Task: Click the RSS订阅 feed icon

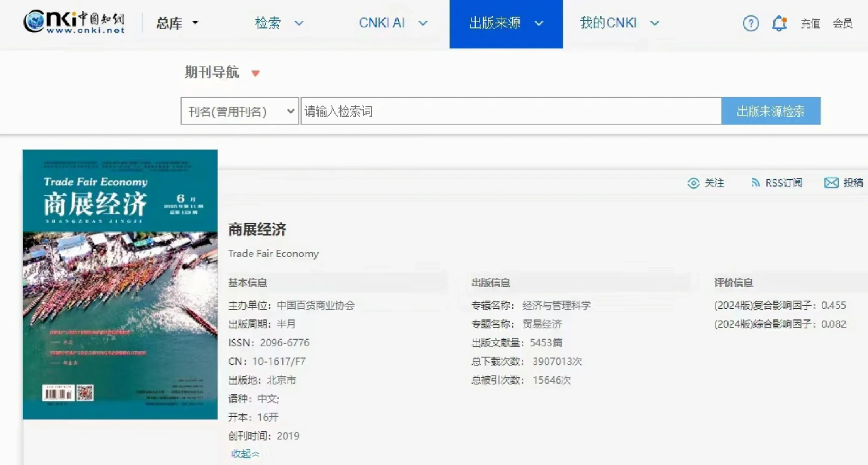Action: pos(756,183)
